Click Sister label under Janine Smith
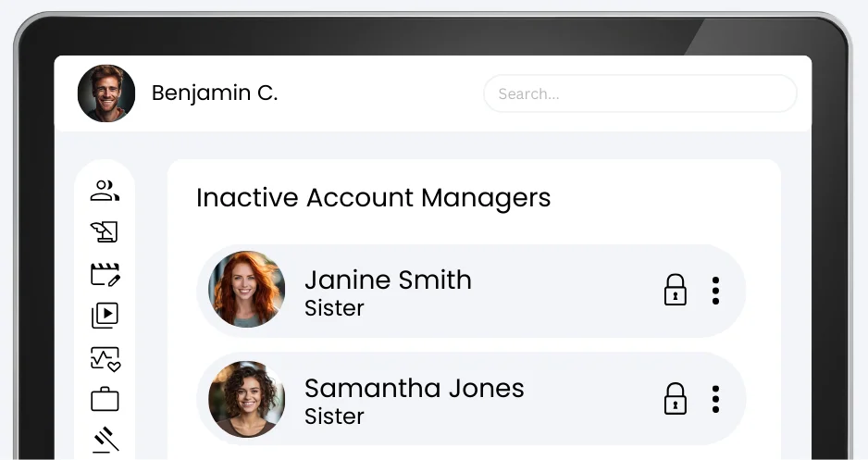This screenshot has width=868, height=460. (334, 308)
